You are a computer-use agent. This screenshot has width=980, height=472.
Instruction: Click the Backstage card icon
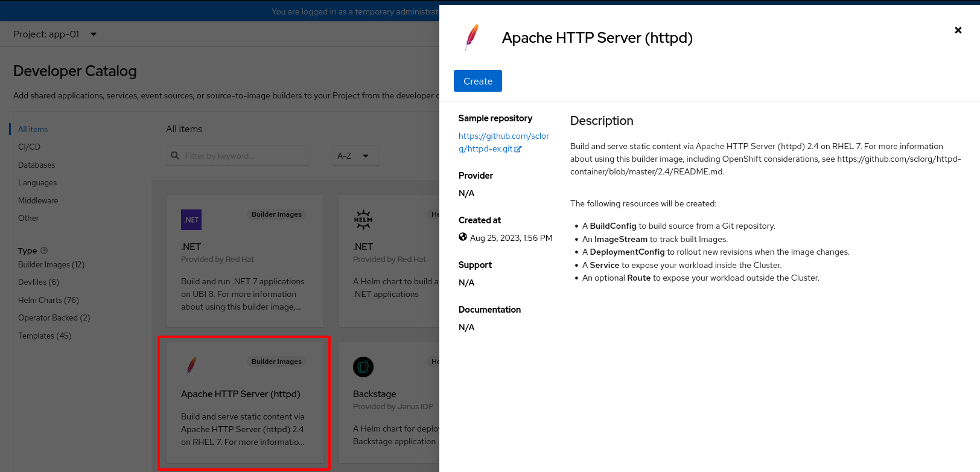[x=363, y=367]
